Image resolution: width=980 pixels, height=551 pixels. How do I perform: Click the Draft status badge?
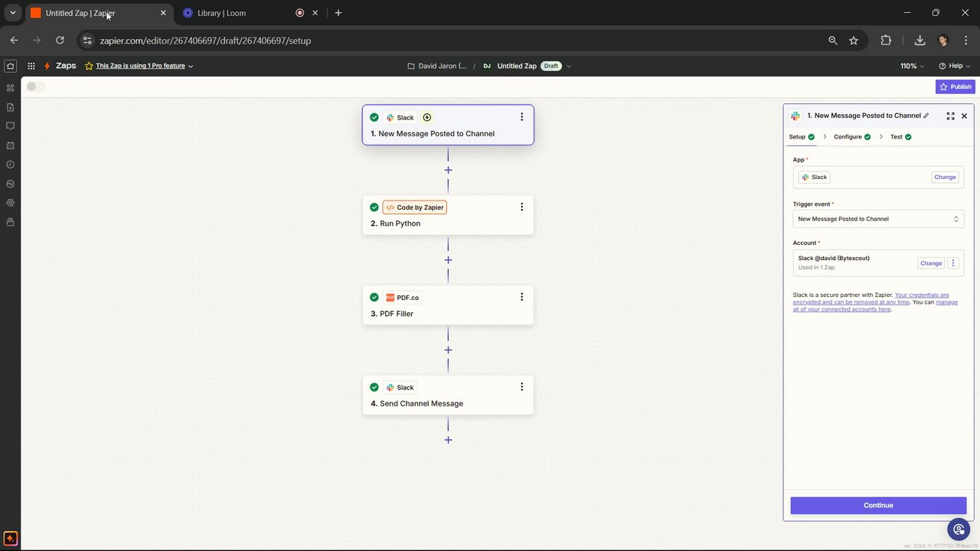(x=551, y=66)
